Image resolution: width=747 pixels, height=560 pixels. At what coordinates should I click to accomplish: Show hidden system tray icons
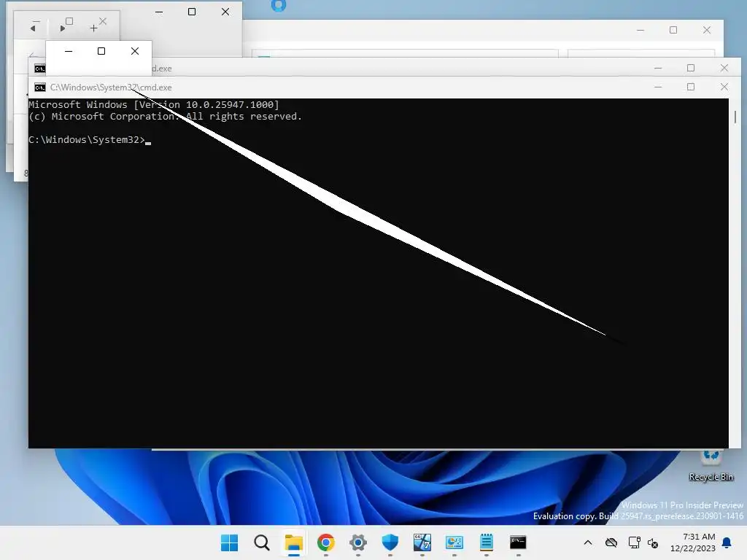click(588, 542)
